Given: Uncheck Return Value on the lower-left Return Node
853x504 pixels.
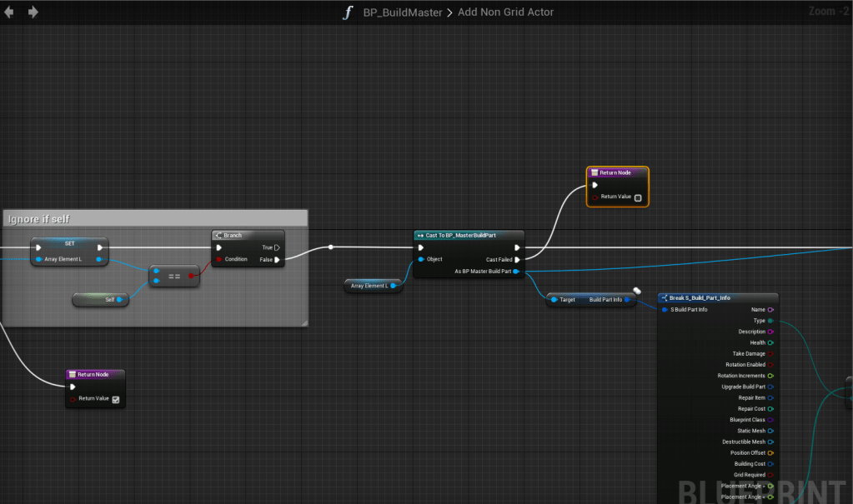Looking at the screenshot, I should [116, 399].
